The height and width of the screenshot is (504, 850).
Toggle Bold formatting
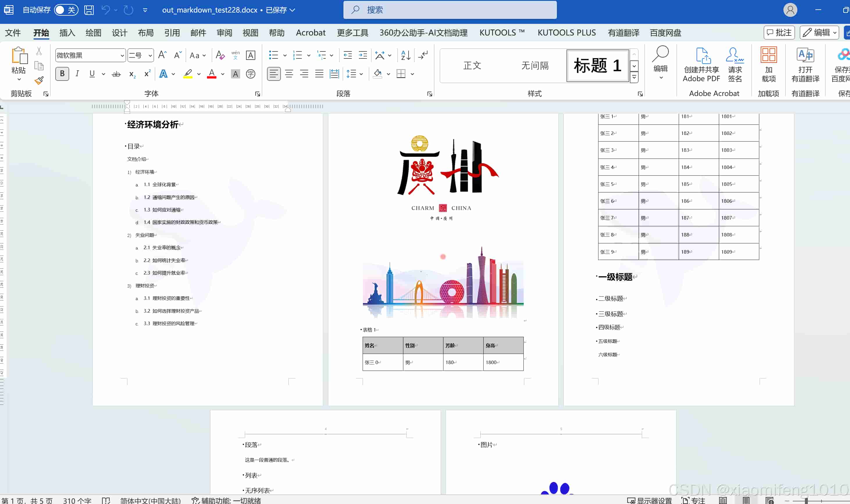coord(62,74)
